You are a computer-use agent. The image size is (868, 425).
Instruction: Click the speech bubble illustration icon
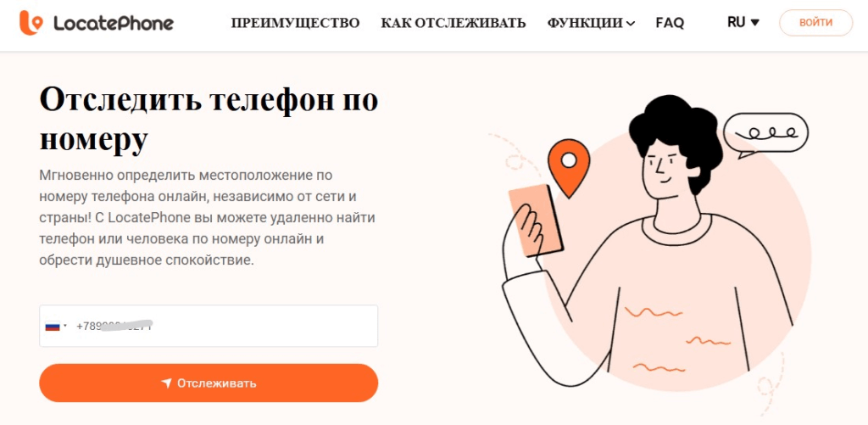pyautogui.click(x=766, y=135)
